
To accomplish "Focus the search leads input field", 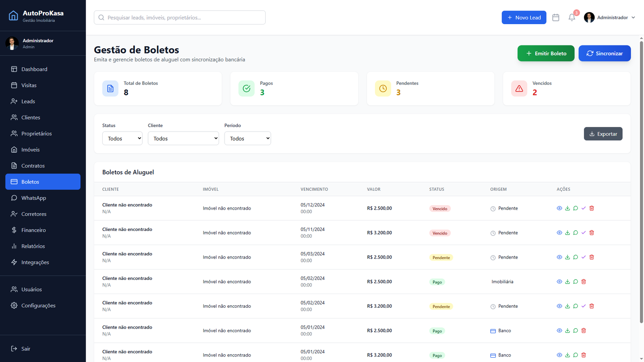I will [x=180, y=18].
